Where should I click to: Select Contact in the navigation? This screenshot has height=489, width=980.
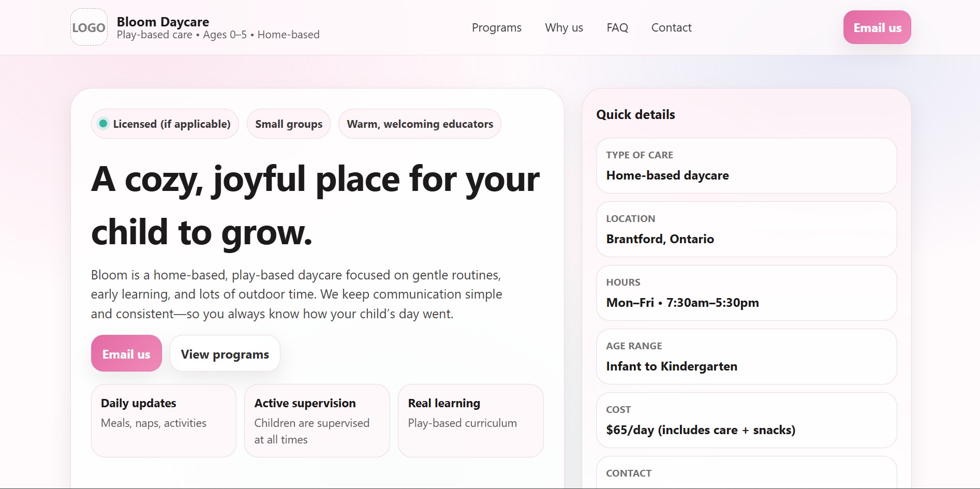671,27
